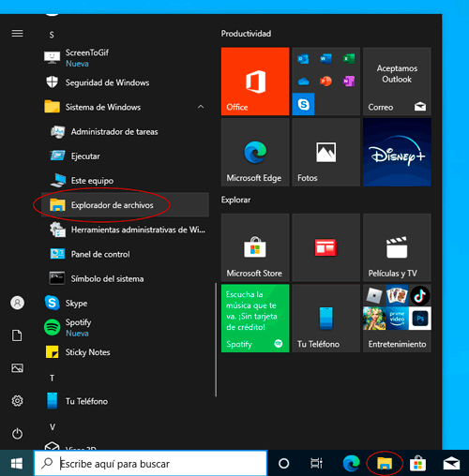Open the Correo mail tile

[x=397, y=82]
